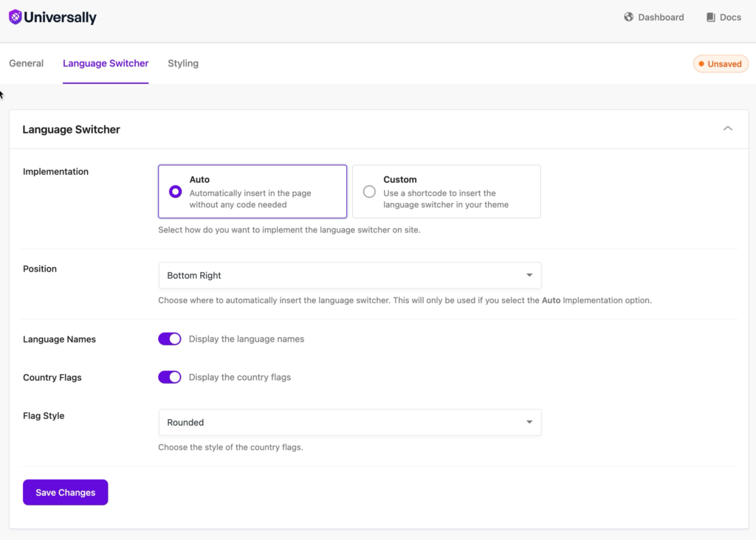
Task: Choose the Custom implementation radio button
Action: [369, 192]
